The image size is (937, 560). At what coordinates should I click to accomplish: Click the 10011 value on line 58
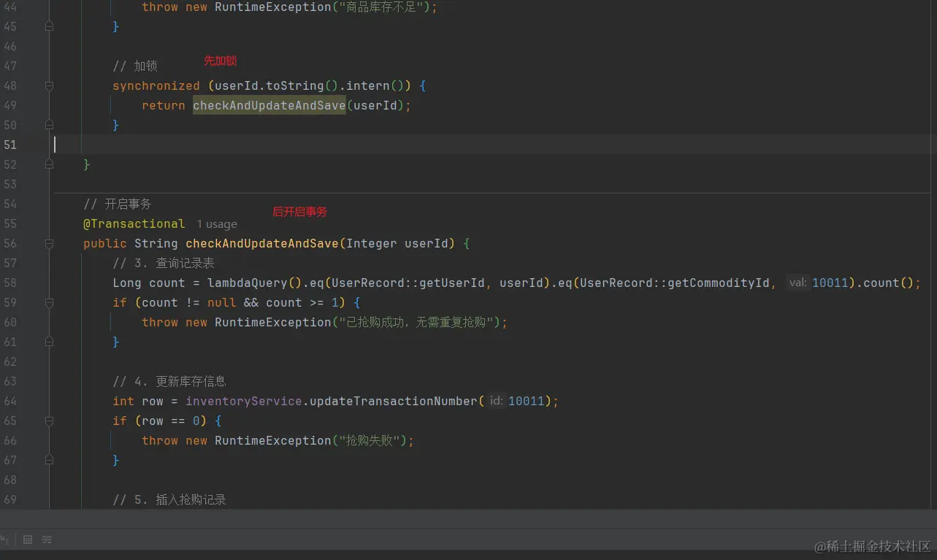830,283
